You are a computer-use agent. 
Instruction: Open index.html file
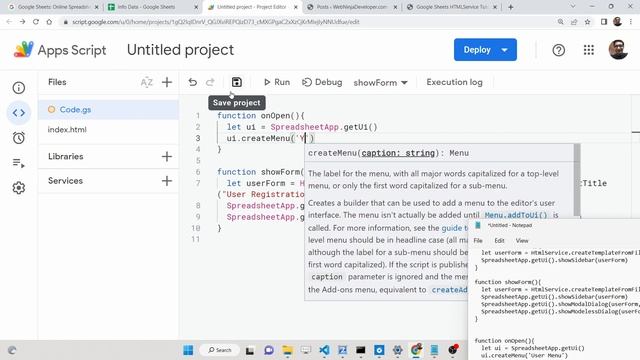pos(108,129)
